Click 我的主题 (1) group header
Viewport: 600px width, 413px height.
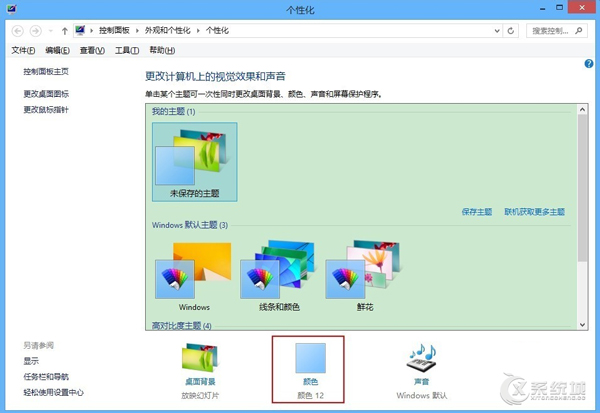point(173,111)
